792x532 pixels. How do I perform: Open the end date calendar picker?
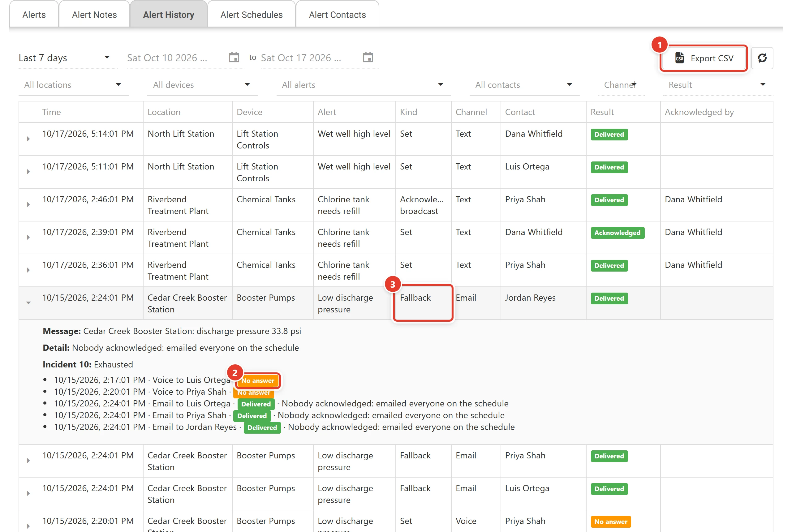(368, 58)
